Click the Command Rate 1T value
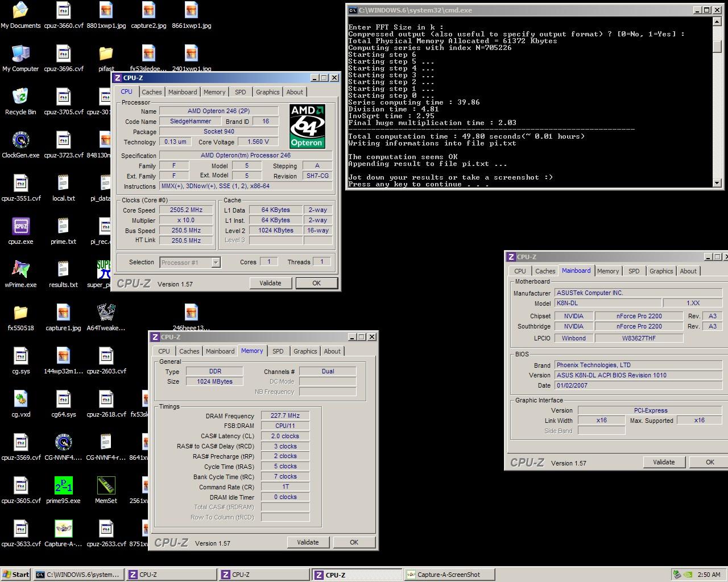The image size is (728, 582). click(x=285, y=487)
